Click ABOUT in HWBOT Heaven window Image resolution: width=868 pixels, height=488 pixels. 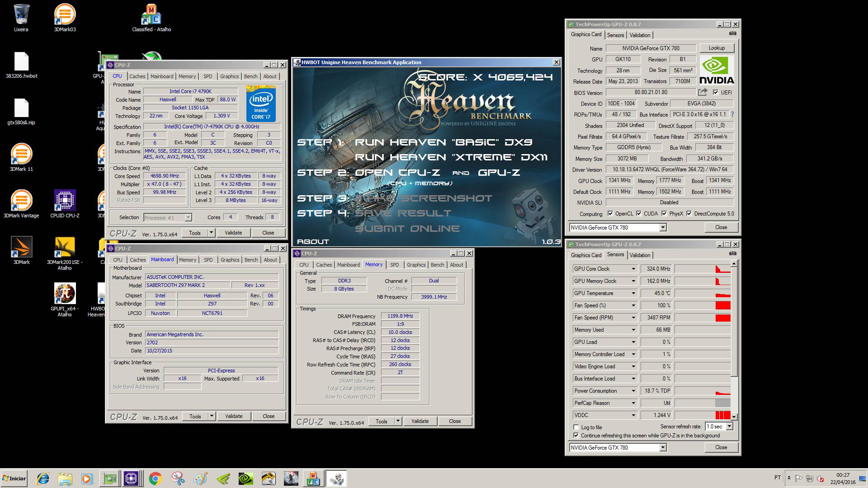313,241
